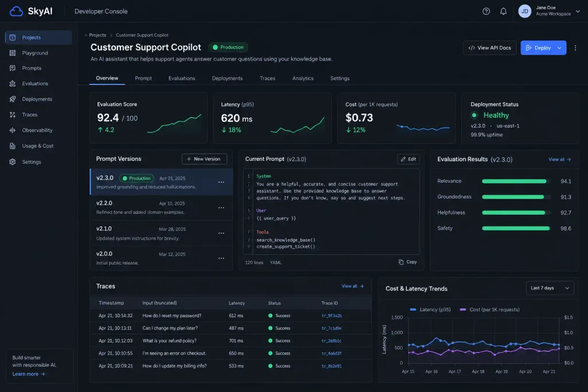Switch to the Analytics tab
The height and width of the screenshot is (392, 588).
pos(303,78)
